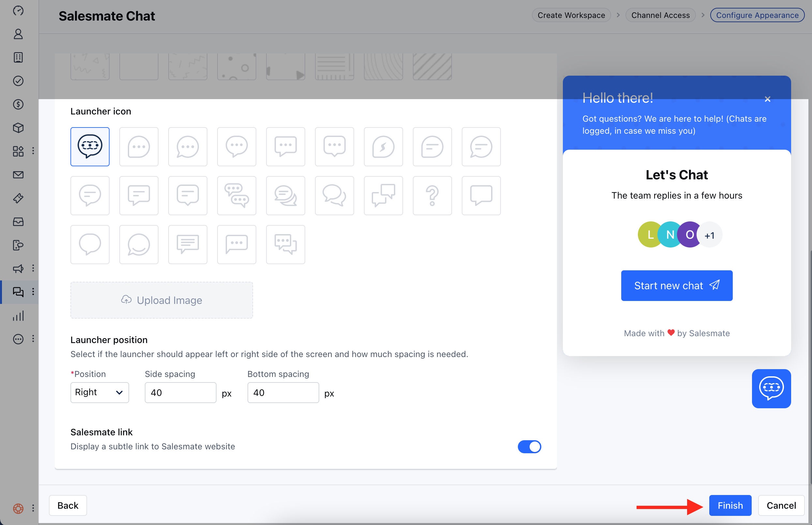Viewport: 812px width, 525px height.
Task: Click Start new chat in preview
Action: tap(677, 286)
